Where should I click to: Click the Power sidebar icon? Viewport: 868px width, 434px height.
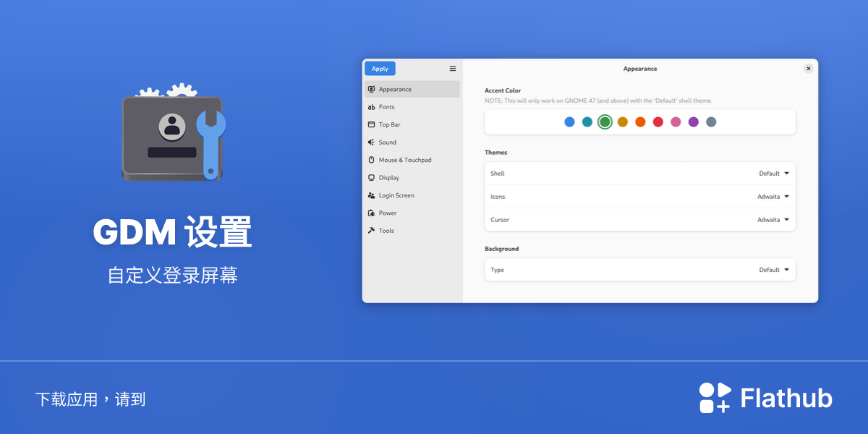[x=371, y=213]
